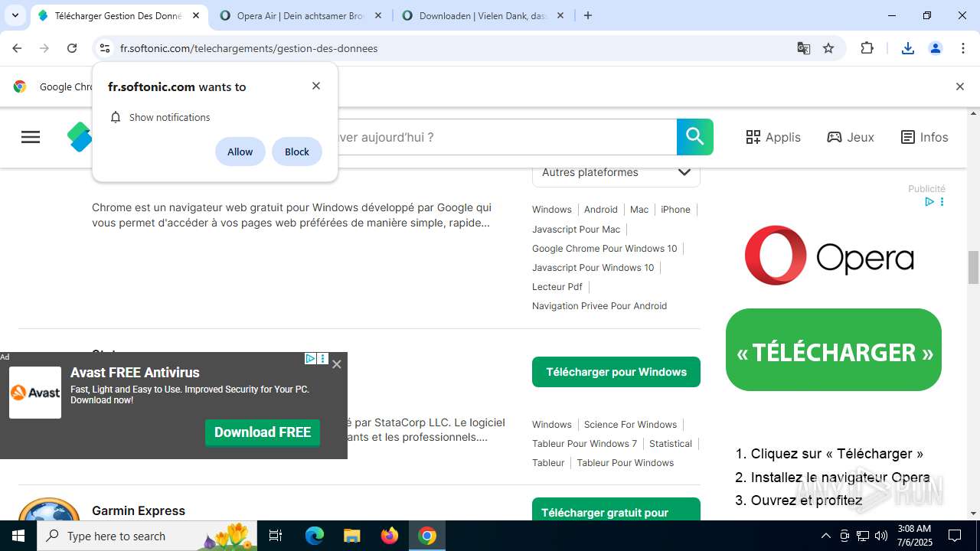Click the Android platform link
Viewport: 980px width, 551px height.
point(601,210)
